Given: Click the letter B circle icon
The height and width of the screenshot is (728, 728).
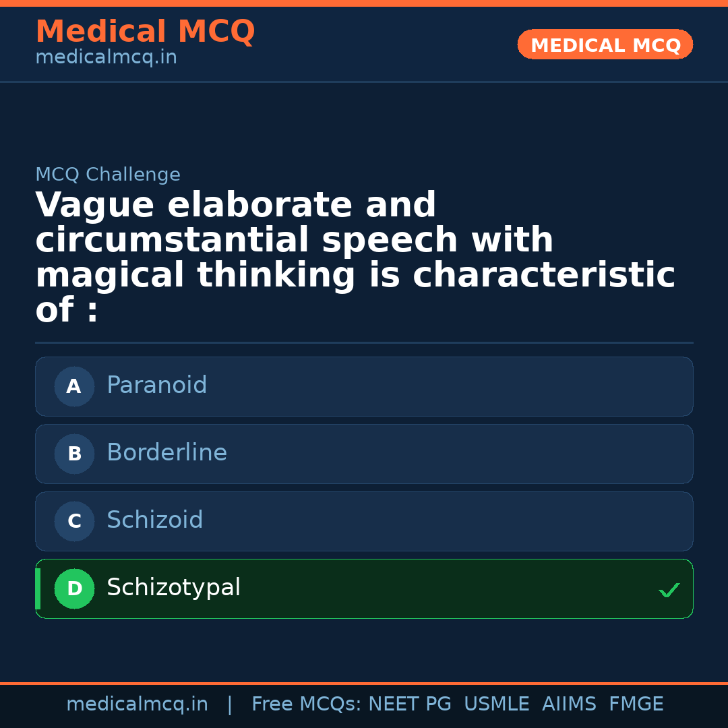Looking at the screenshot, I should click(x=74, y=454).
